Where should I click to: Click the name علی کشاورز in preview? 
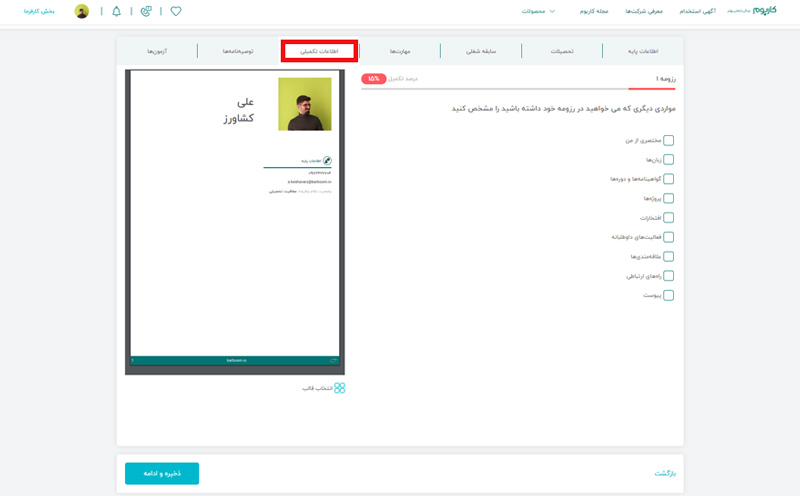pyautogui.click(x=239, y=110)
